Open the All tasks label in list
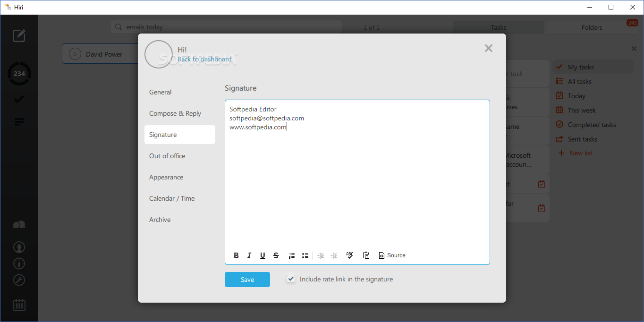 pyautogui.click(x=580, y=81)
